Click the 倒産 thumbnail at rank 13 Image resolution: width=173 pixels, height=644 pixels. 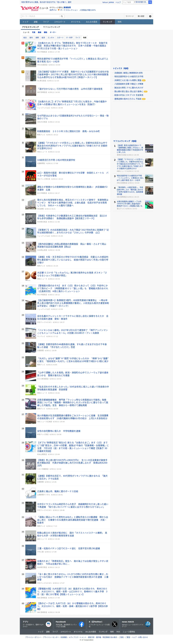pyautogui.click(x=30, y=219)
